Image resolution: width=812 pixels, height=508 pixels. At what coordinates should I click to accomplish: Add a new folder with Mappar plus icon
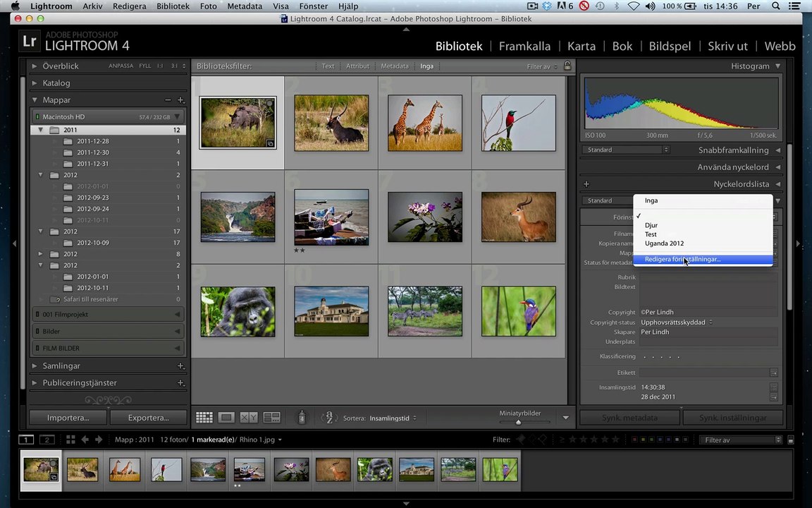[x=180, y=100]
